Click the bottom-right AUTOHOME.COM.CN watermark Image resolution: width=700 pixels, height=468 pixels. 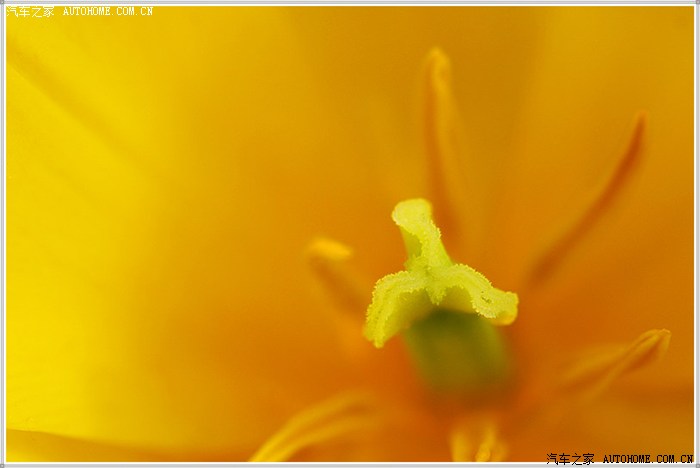[648, 459]
